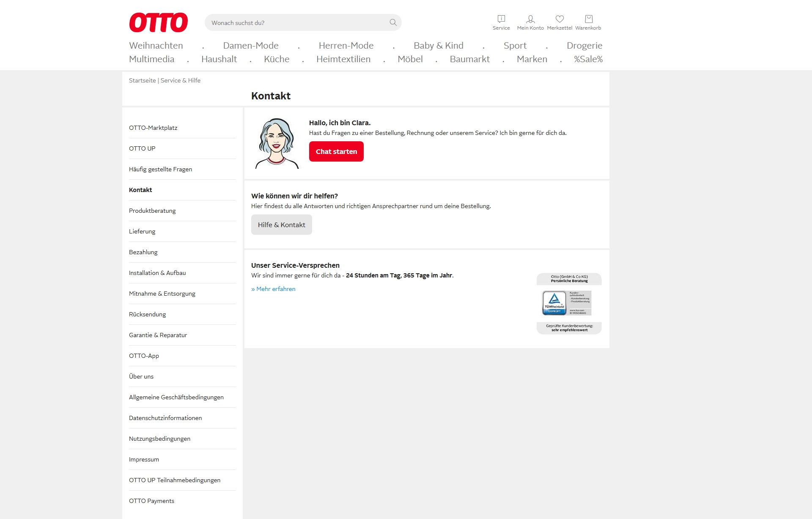Start chat with Clara
The image size is (812, 519).
point(336,151)
